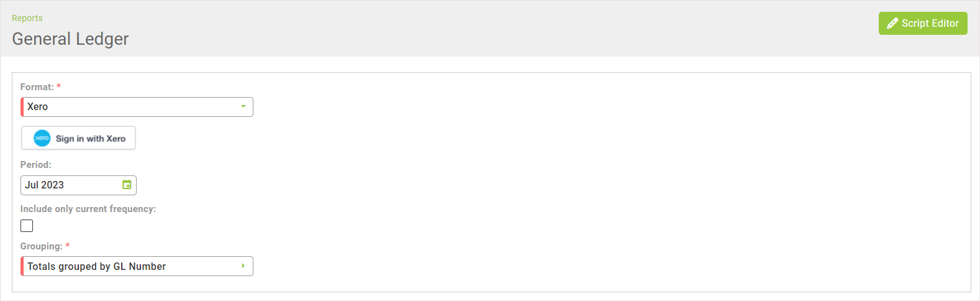Open the Period calendar picker icon

click(127, 185)
